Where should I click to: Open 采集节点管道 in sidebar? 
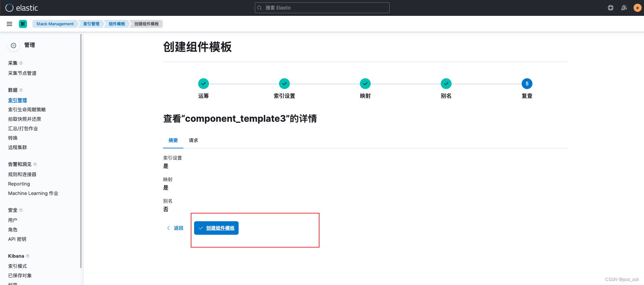(22, 73)
